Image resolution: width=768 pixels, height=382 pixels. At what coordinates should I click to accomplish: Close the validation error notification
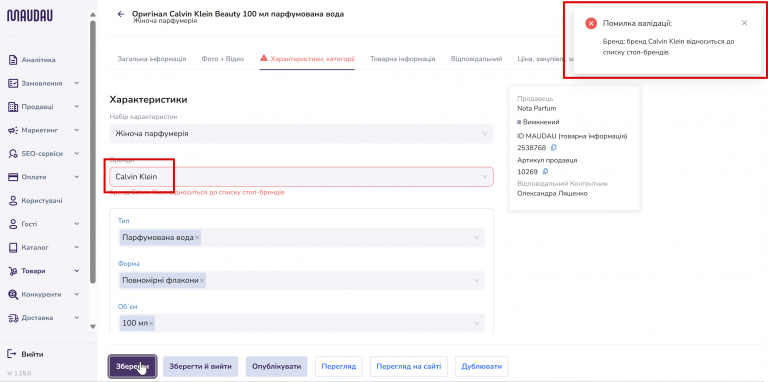pyautogui.click(x=744, y=23)
